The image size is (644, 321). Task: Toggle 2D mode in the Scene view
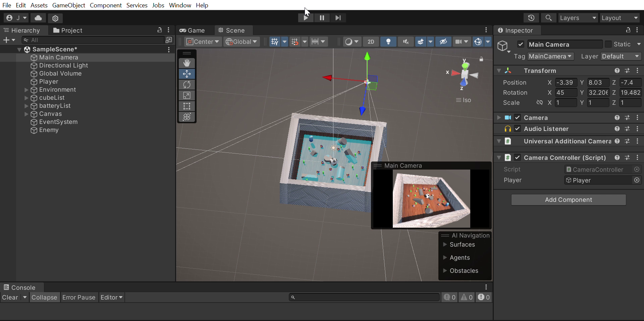(371, 42)
